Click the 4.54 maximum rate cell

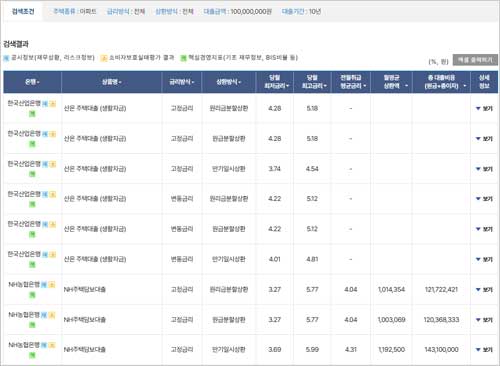click(312, 169)
